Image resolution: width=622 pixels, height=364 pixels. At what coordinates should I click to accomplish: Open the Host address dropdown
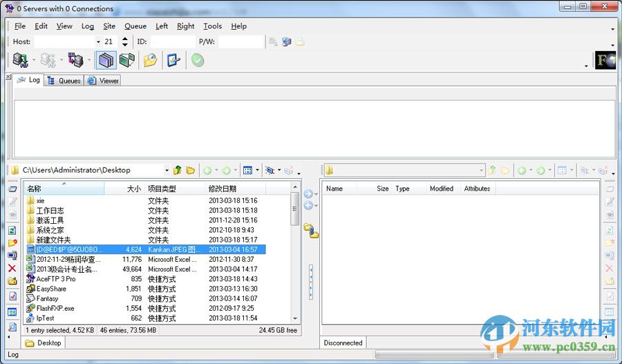98,41
